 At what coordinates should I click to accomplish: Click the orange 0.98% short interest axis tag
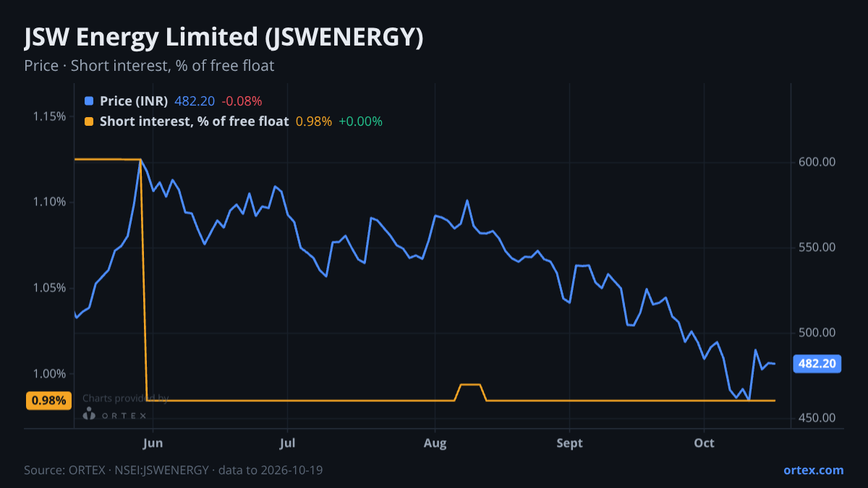(x=48, y=401)
